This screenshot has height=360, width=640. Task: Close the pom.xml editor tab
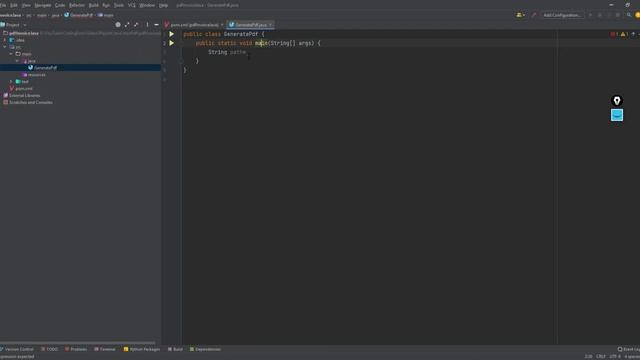[222, 25]
